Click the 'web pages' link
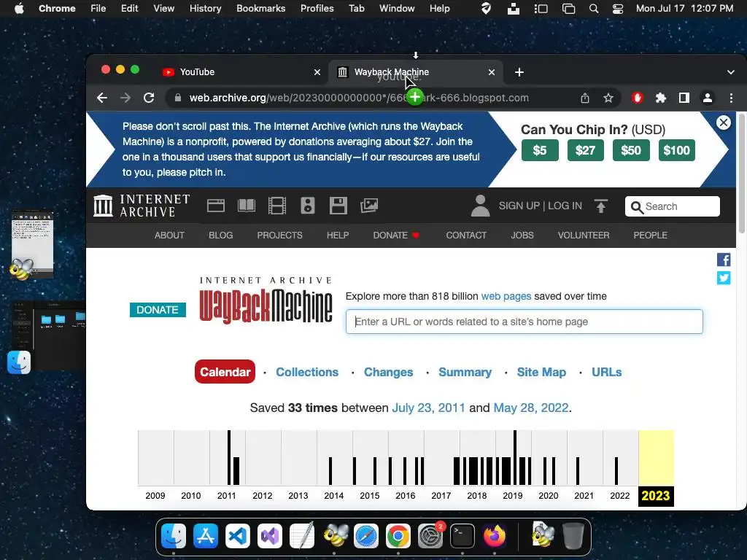Viewport: 747px width, 560px height. (506, 296)
